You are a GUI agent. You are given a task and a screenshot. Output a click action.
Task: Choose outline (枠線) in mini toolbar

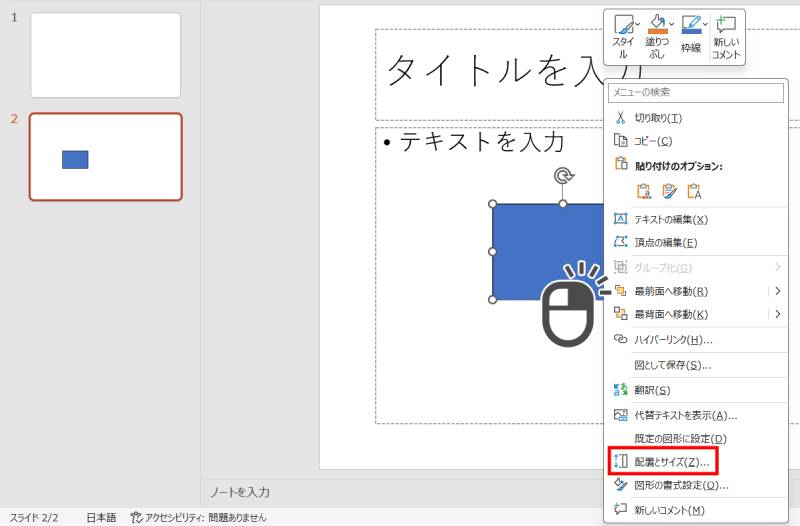691,35
